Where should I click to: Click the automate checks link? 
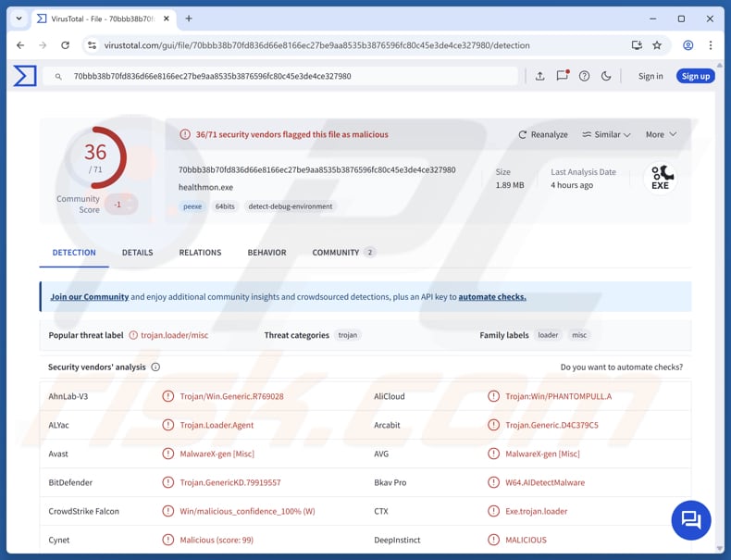492,297
